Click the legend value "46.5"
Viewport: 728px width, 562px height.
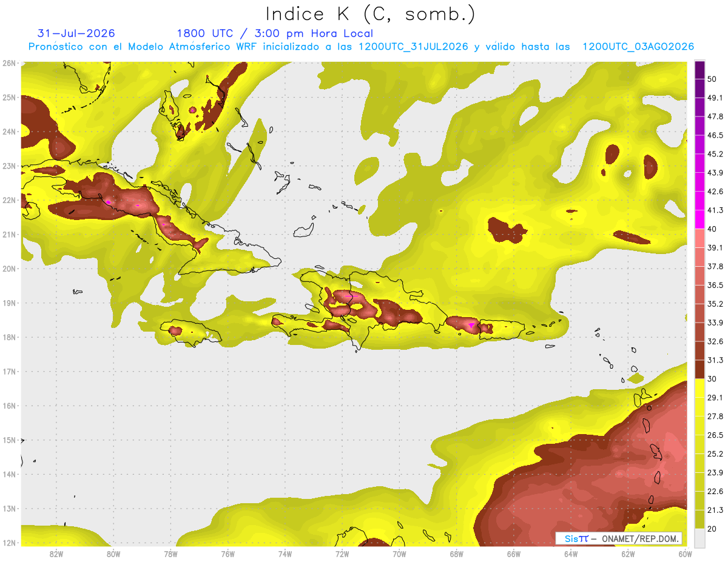(x=715, y=136)
